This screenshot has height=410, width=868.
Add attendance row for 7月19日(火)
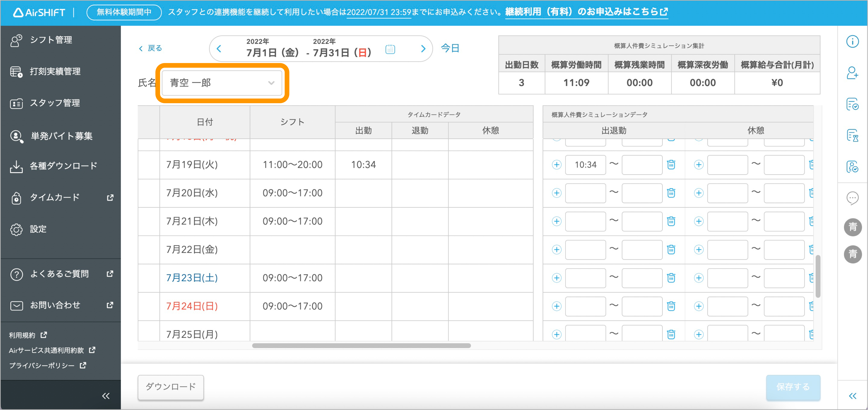[x=557, y=165]
